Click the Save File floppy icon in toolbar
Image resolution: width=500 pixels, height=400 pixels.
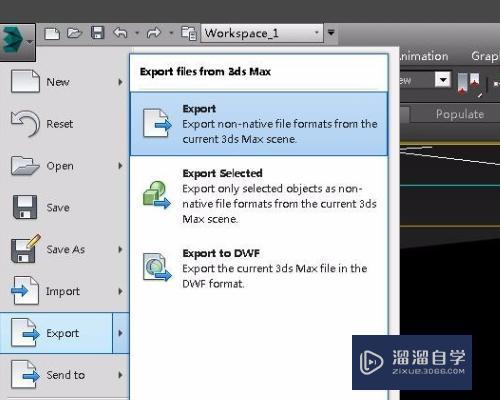(x=97, y=33)
